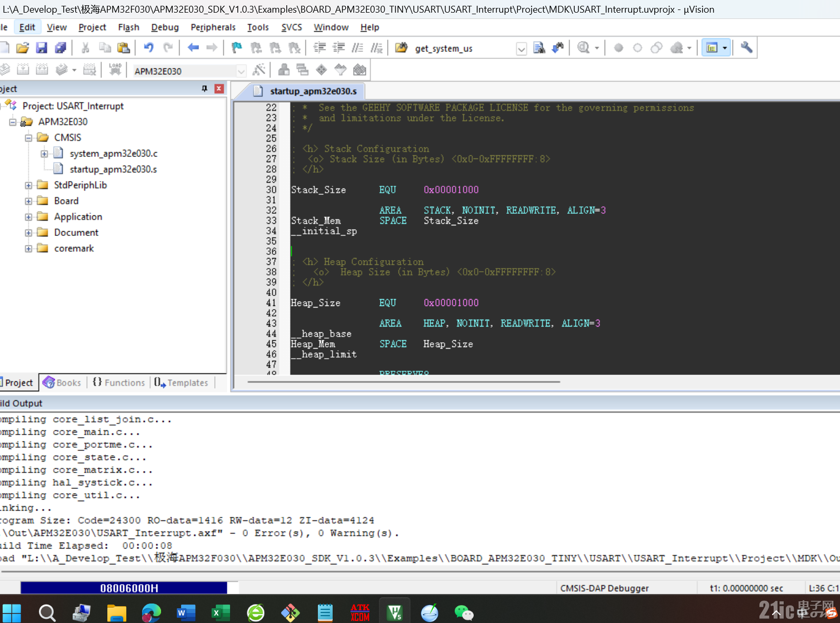The width and height of the screenshot is (840, 623).
Task: Click Heap_Size value 0x00001000
Action: [451, 303]
